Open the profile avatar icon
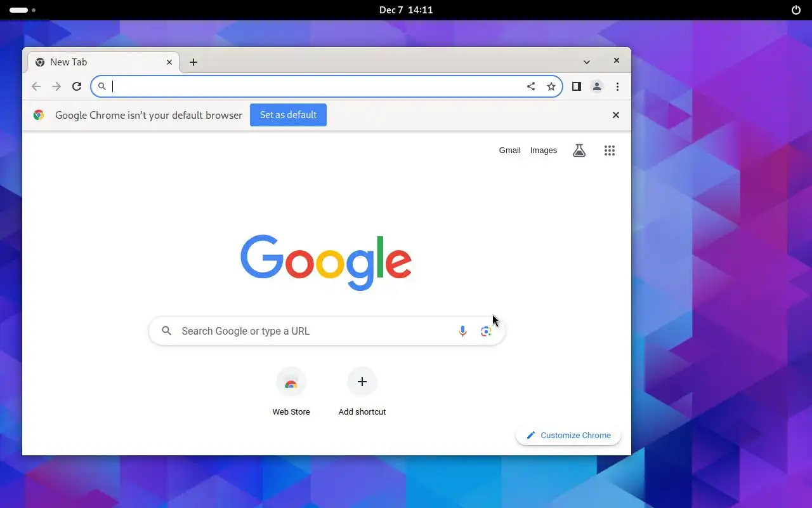The height and width of the screenshot is (508, 812). coord(597,86)
